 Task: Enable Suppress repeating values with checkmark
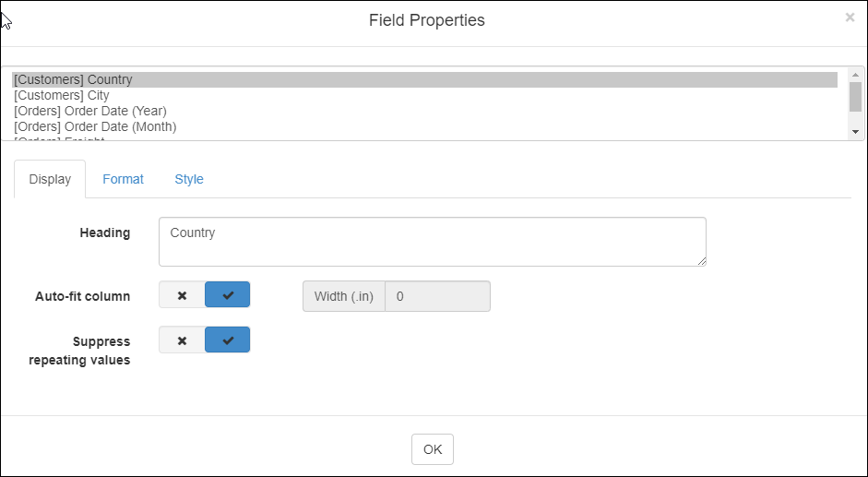(228, 340)
